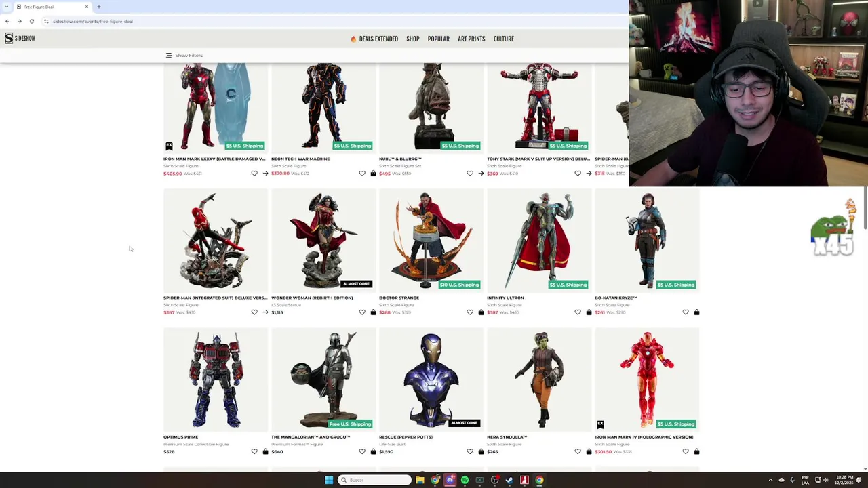Wishlist Neon Tech War Machine heart
This screenshot has width=868, height=488.
point(362,174)
